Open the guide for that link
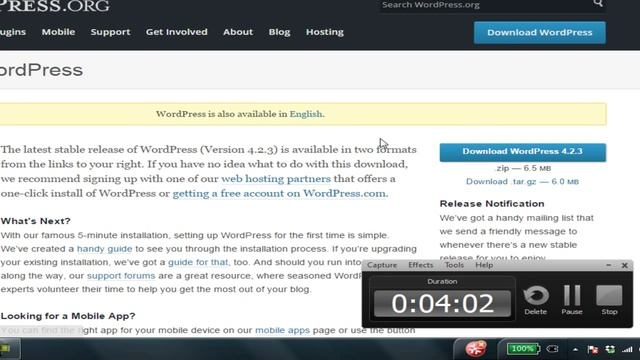Screen dimensions: 640x360 pyautogui.click(x=198, y=262)
